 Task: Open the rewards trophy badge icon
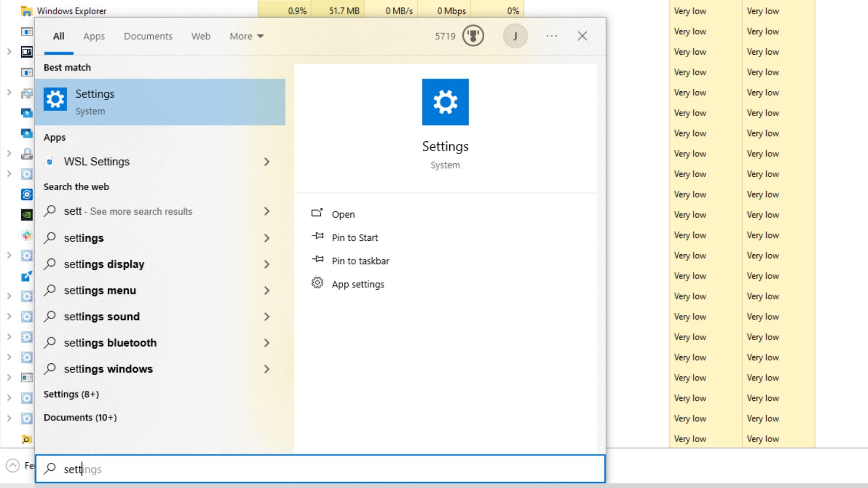473,36
